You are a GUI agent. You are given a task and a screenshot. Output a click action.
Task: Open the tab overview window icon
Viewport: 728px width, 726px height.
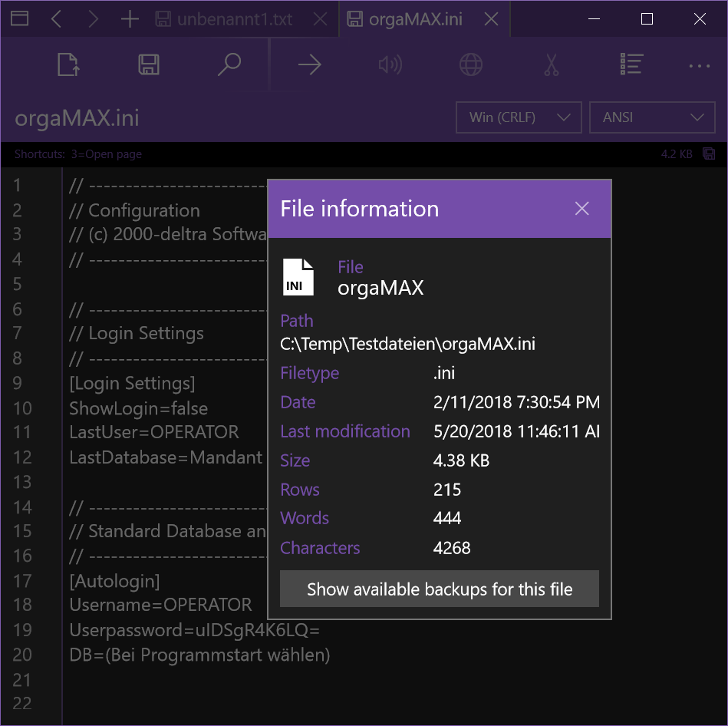click(x=19, y=19)
